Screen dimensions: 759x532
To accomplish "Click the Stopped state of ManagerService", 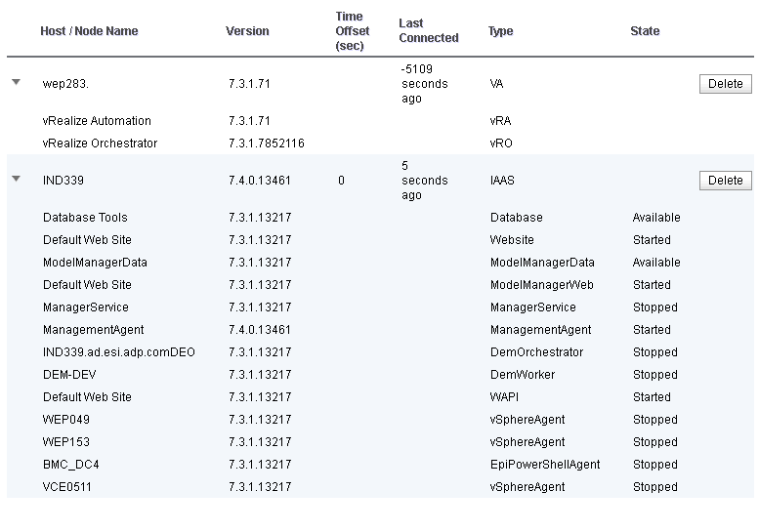I will [x=654, y=307].
